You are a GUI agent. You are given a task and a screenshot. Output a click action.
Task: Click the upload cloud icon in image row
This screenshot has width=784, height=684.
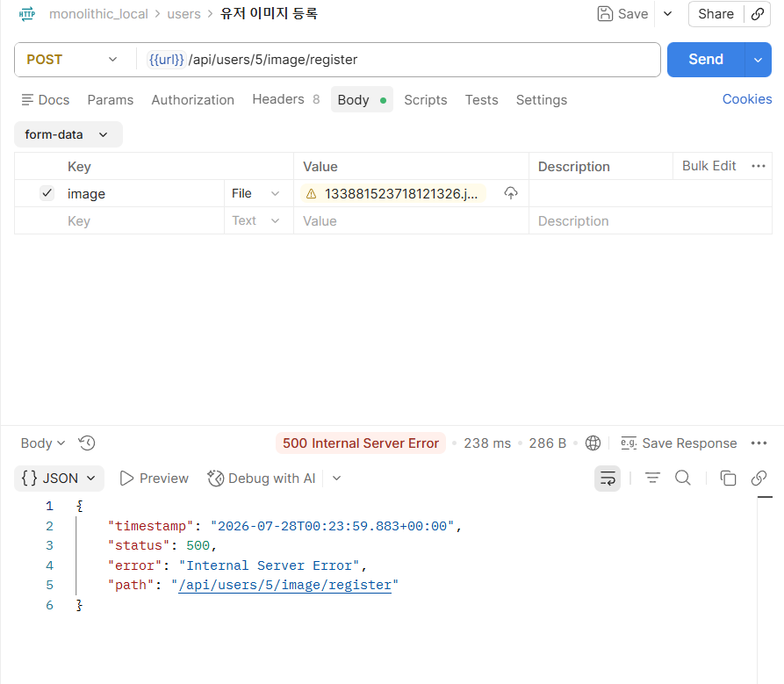[510, 193]
